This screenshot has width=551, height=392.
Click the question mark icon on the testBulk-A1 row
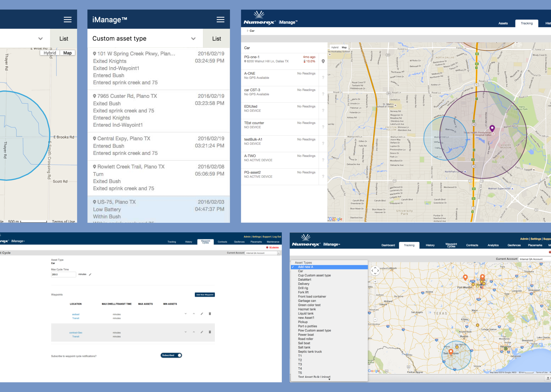(x=323, y=144)
